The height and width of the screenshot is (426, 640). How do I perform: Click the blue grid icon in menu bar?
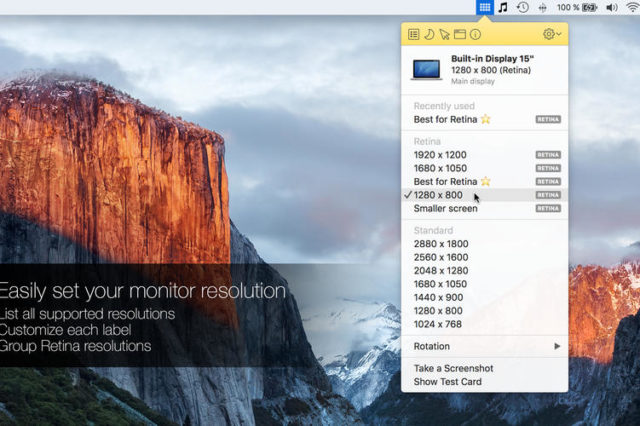484,7
